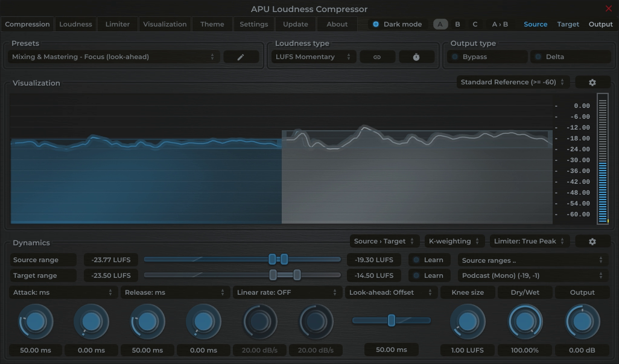Screen dimensions: 619x364
Task: Open visualization settings via the gear icon
Action: [x=592, y=81]
